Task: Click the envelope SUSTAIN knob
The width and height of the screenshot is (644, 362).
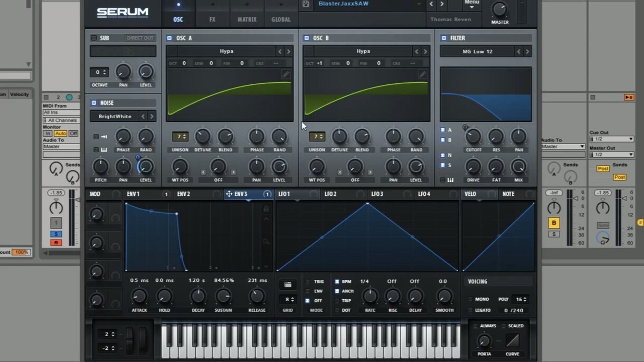Action: click(223, 297)
